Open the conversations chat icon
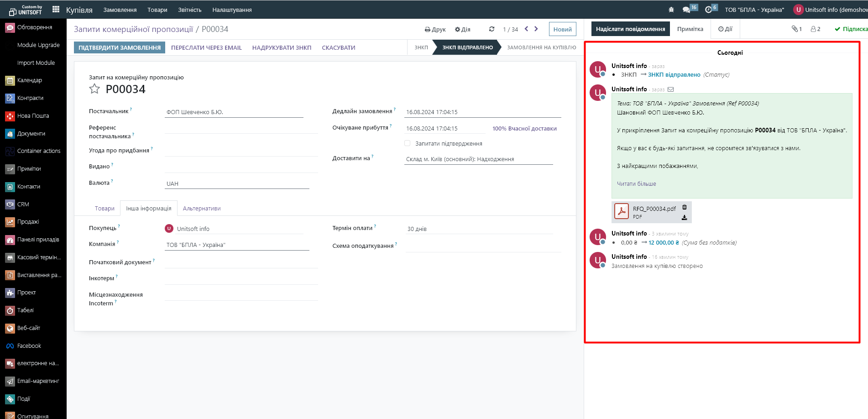 click(x=686, y=10)
